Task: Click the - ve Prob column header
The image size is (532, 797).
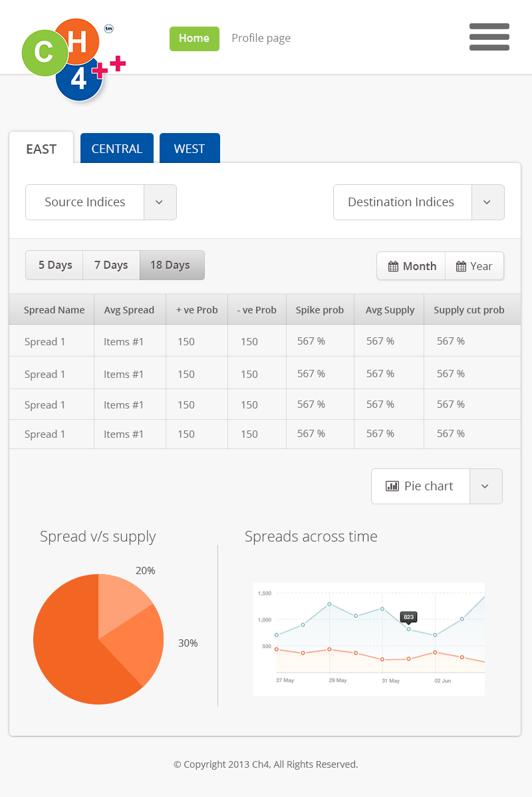Action: click(x=257, y=310)
